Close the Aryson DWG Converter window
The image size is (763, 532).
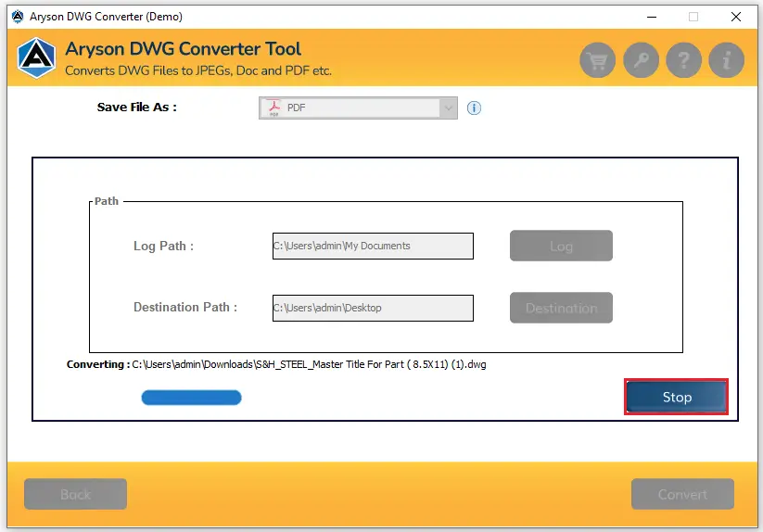coord(736,17)
